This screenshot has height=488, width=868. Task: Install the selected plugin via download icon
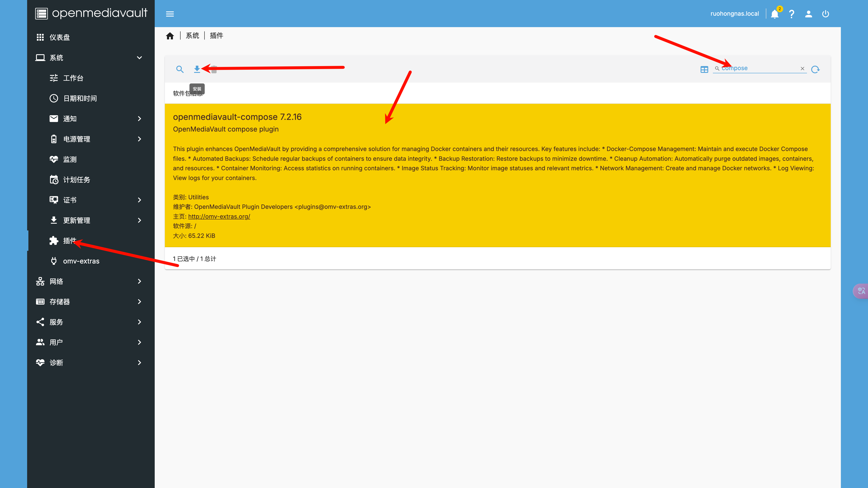(x=197, y=69)
